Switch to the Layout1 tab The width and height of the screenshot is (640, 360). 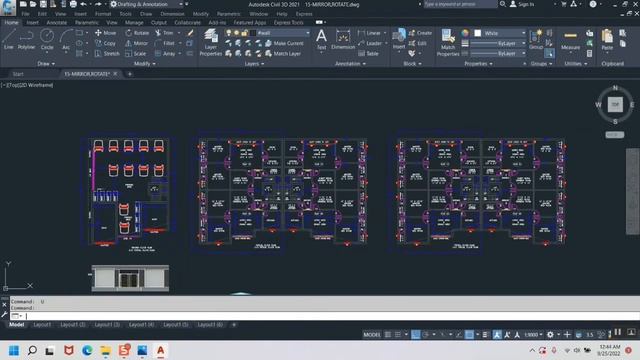pos(42,324)
